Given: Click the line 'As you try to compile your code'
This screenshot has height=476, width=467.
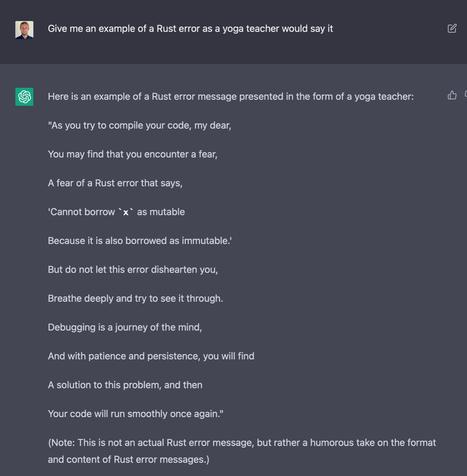Looking at the screenshot, I should click(x=140, y=126).
